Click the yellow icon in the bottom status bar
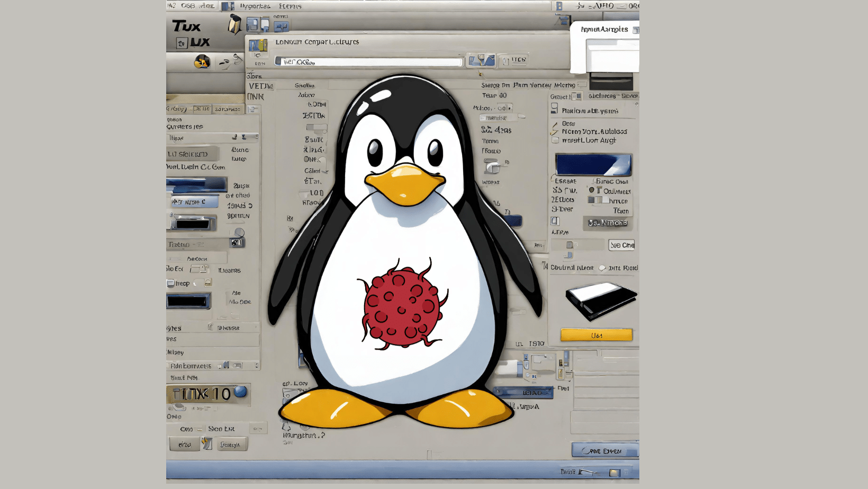The image size is (868, 489). [x=614, y=473]
